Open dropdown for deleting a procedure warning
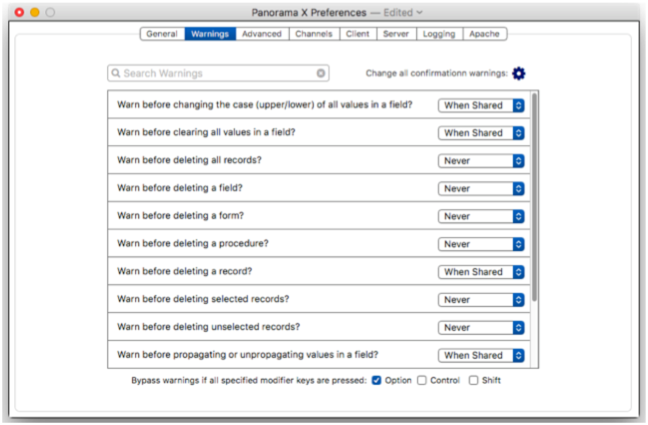The image size is (648, 425). [x=481, y=244]
